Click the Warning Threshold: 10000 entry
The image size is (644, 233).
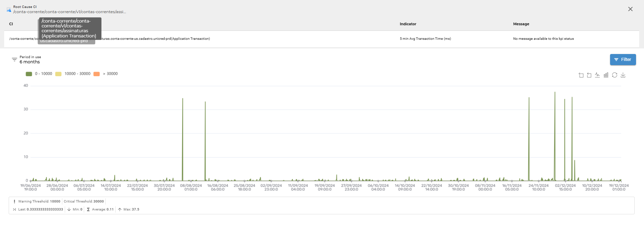point(37,201)
